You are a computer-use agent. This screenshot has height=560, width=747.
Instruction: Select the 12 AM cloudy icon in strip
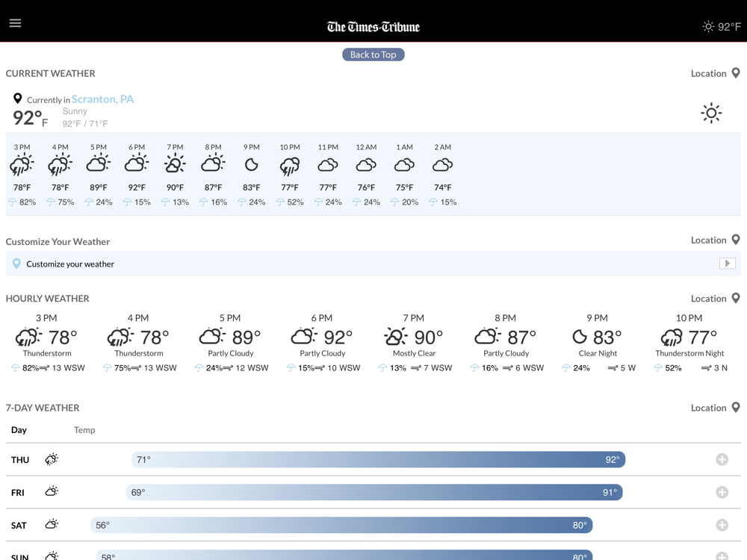(366, 165)
